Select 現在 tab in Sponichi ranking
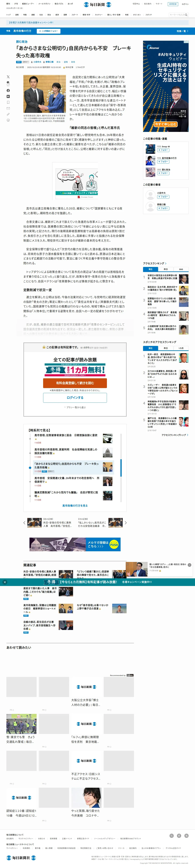Image resolution: width=195 pixels, height=868 pixels. pos(151,348)
